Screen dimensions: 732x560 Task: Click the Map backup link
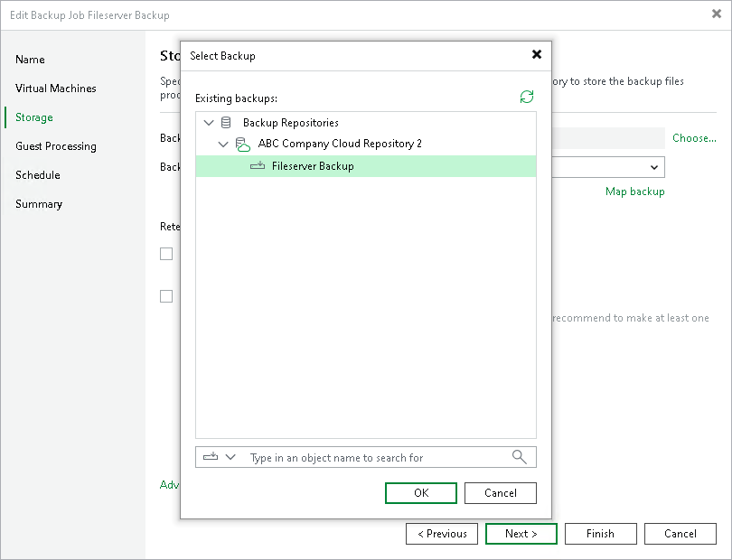[635, 191]
